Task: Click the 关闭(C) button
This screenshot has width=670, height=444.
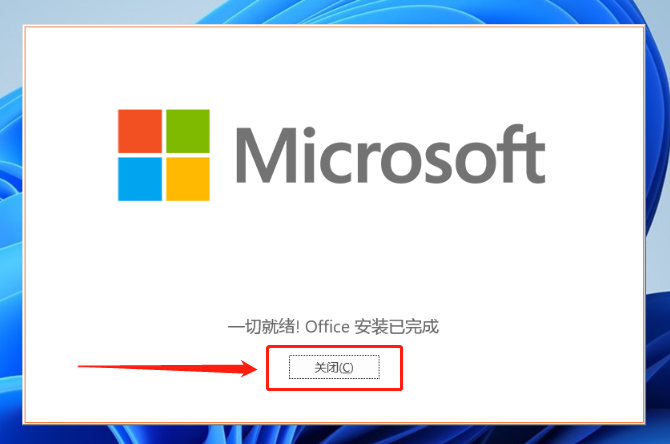Action: tap(334, 367)
